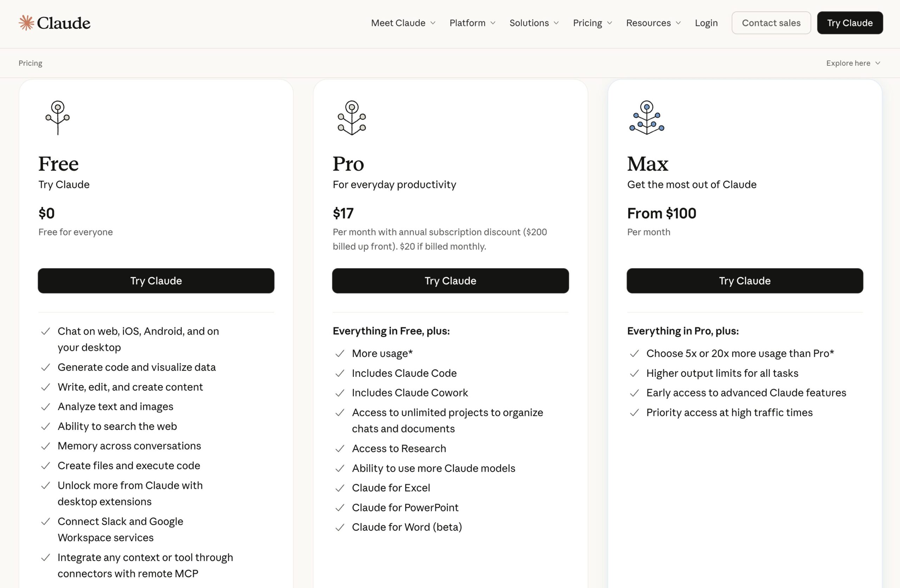Click the Contact sales button

(x=771, y=23)
